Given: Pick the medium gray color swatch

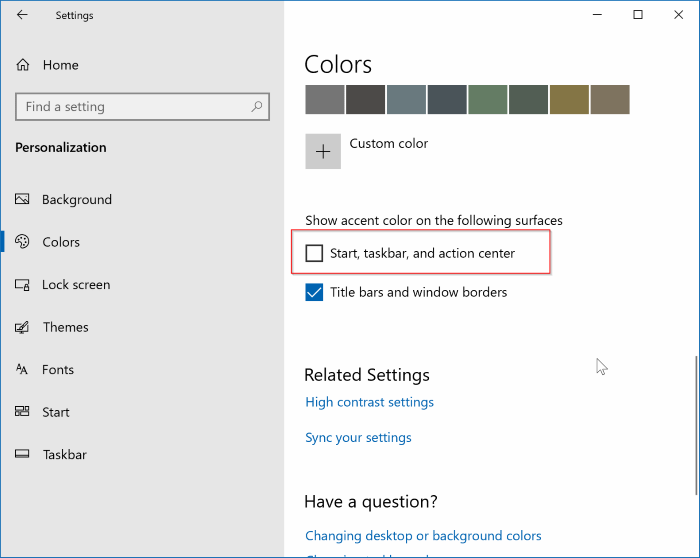Looking at the screenshot, I should coord(325,100).
